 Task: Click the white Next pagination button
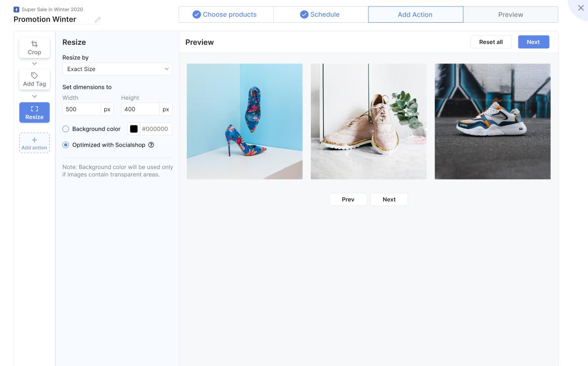(x=389, y=199)
